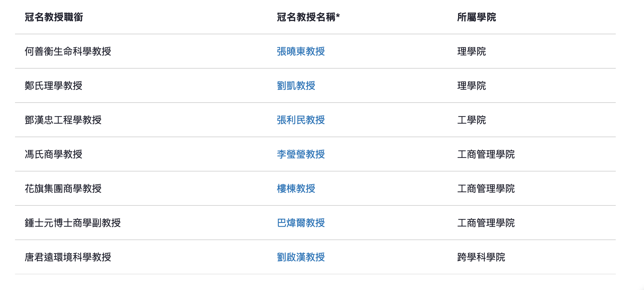The image size is (644, 290).
Task: Select the 何善衡生命科學教授 title cell
Action: pyautogui.click(x=68, y=51)
